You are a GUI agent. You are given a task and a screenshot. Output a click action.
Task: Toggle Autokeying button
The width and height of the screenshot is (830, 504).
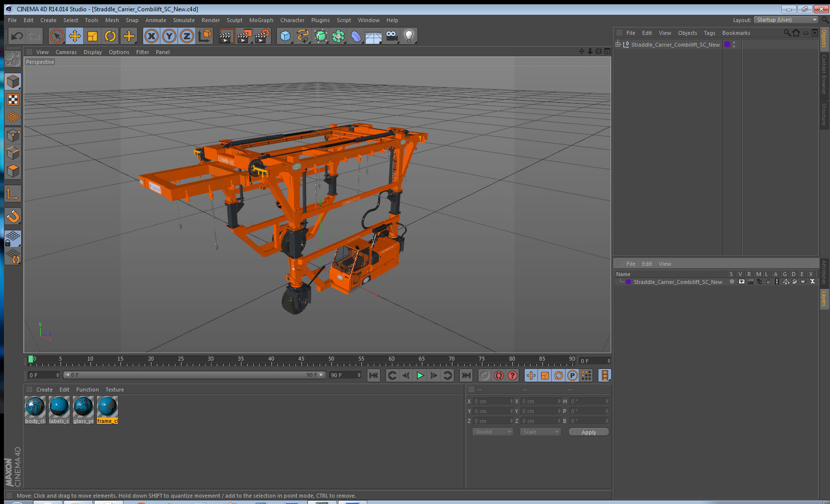point(499,375)
